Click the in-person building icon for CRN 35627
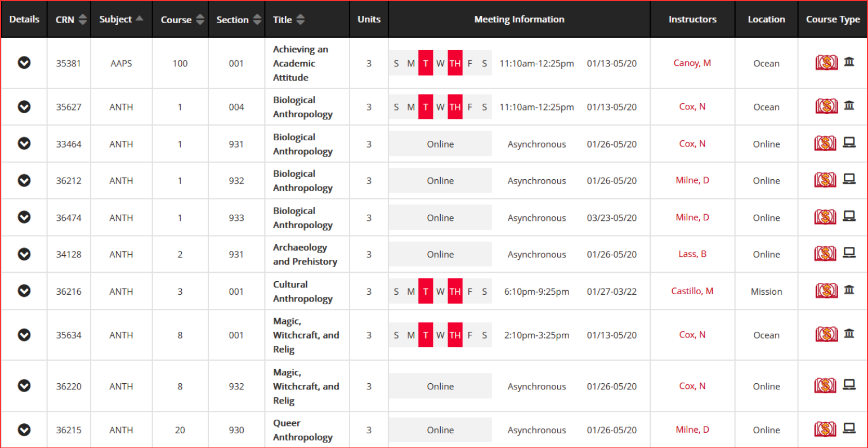Screen dimensions: 868x448 [849, 105]
